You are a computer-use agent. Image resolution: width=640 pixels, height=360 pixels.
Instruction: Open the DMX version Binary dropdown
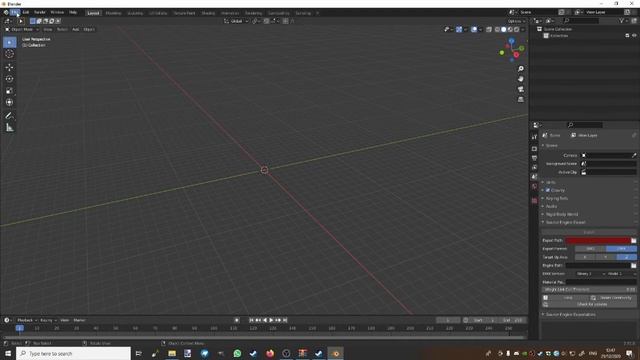pyautogui.click(x=591, y=274)
